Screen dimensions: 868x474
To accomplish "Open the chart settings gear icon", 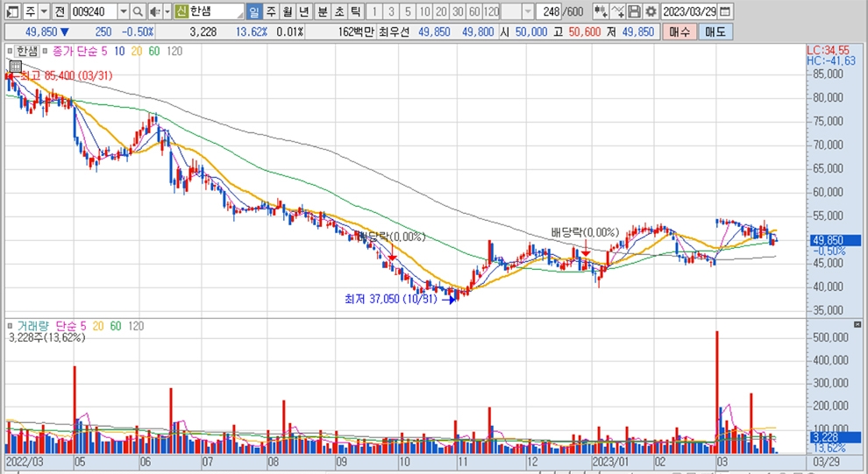I will [x=650, y=11].
